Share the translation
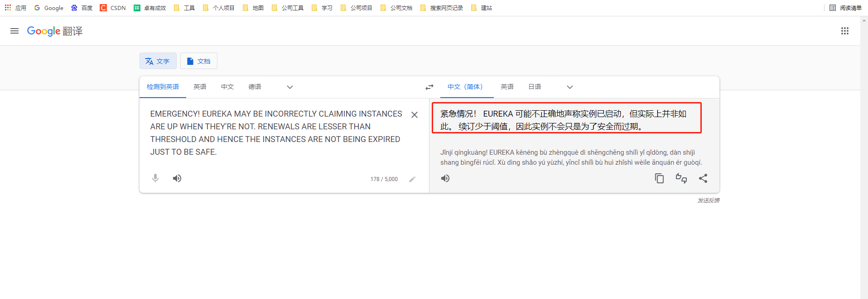 pyautogui.click(x=703, y=178)
